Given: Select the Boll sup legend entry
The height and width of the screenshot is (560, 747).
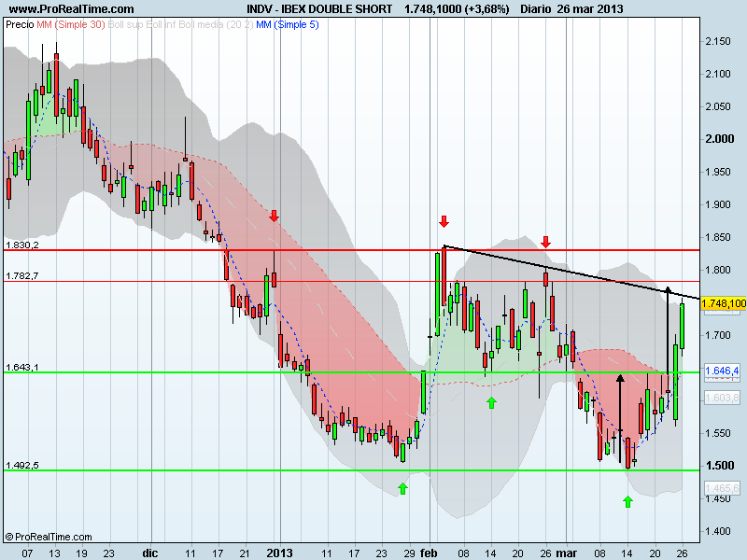Looking at the screenshot, I should tap(125, 24).
